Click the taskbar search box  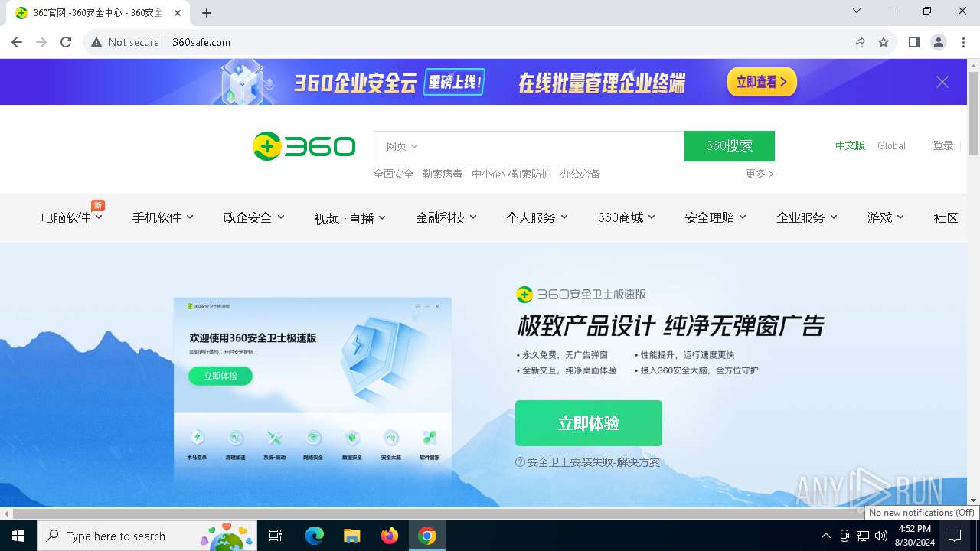[x=147, y=536]
